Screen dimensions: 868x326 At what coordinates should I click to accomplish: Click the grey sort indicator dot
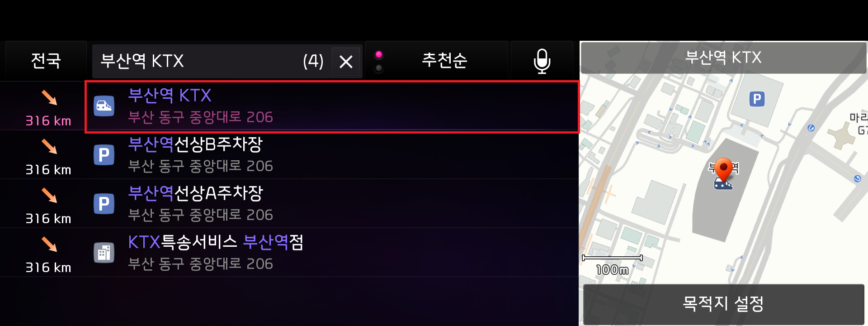click(379, 68)
